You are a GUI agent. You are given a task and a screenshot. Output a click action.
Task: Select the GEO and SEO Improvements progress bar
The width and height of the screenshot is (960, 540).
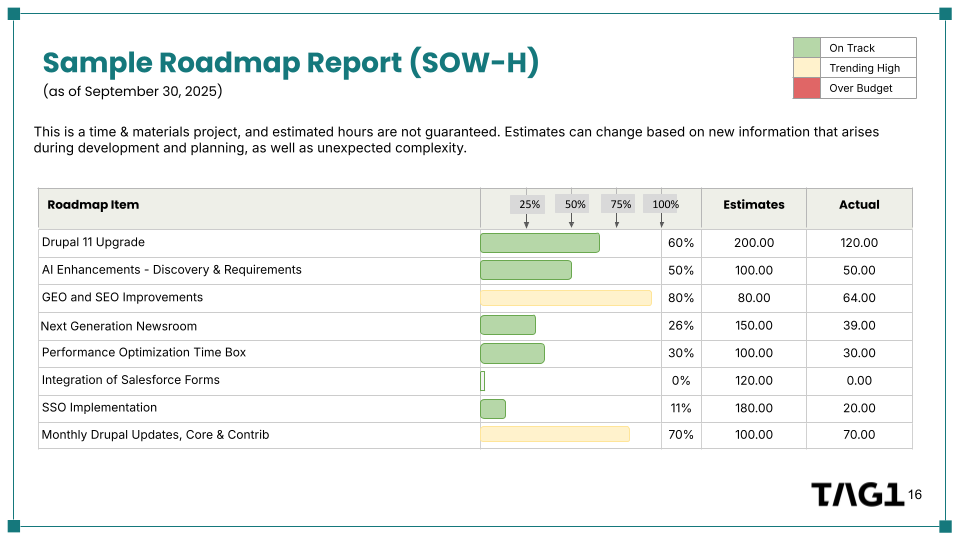(x=565, y=298)
